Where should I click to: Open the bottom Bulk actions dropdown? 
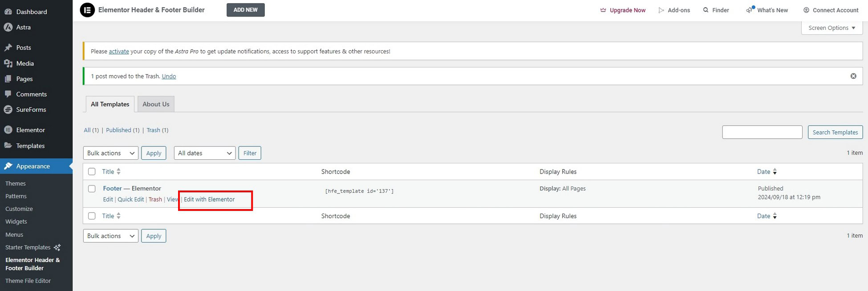point(111,236)
